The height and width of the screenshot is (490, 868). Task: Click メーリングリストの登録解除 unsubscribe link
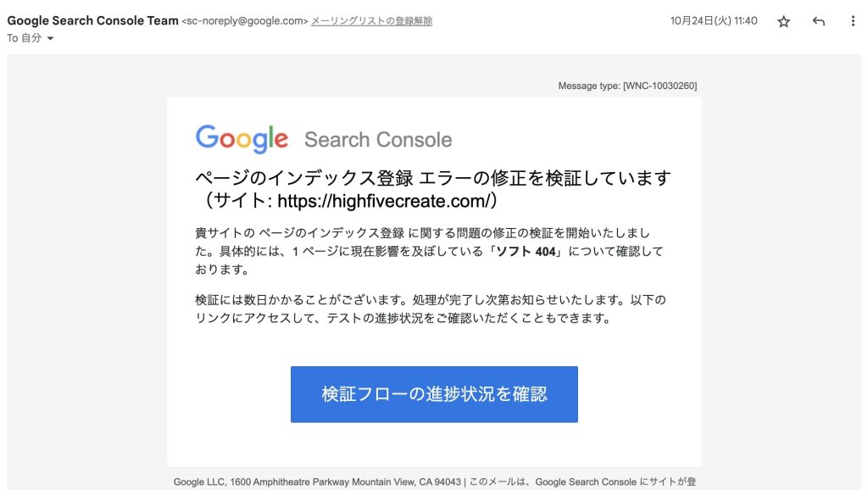coord(371,21)
